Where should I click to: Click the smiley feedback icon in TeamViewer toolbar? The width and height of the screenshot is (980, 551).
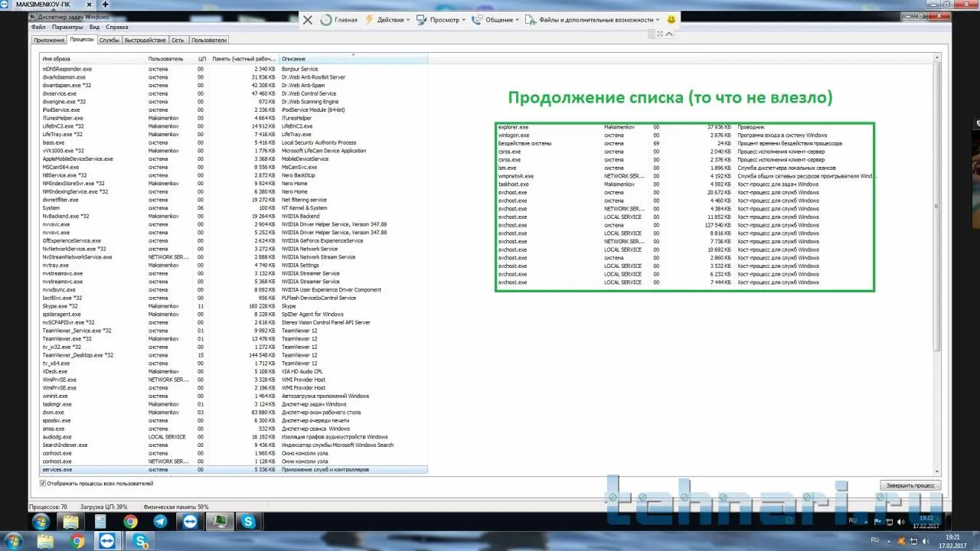[x=671, y=19]
